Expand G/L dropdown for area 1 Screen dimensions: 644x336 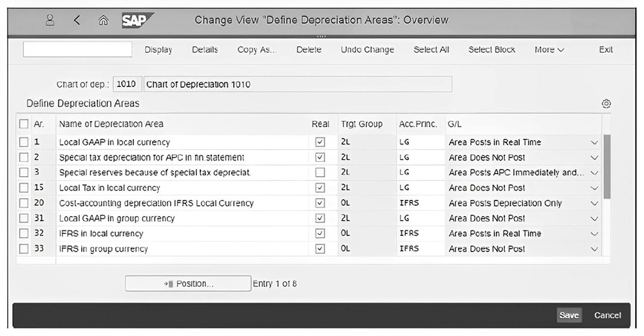pos(594,143)
